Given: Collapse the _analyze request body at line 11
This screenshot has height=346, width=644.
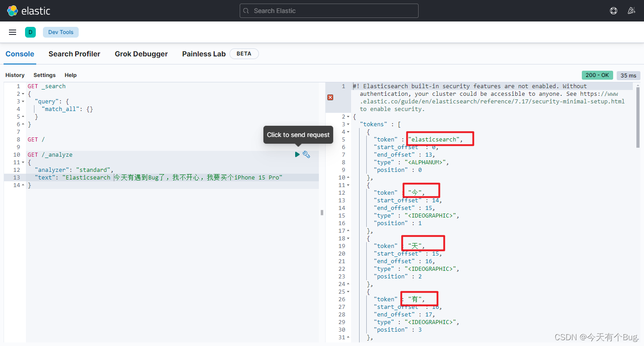Looking at the screenshot, I should point(23,162).
